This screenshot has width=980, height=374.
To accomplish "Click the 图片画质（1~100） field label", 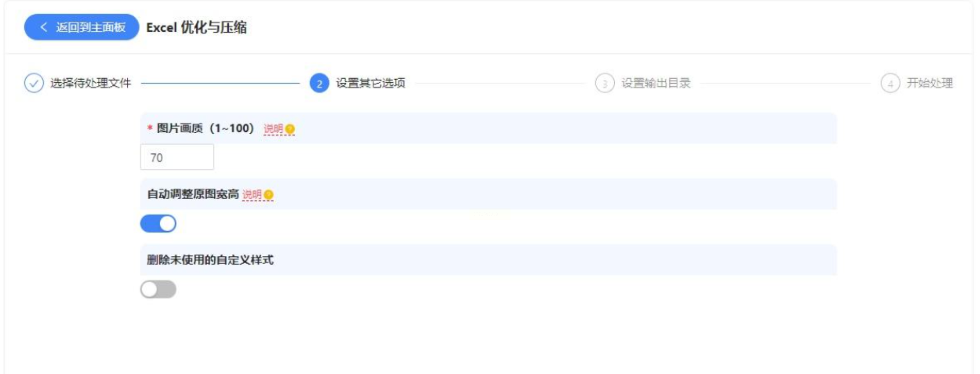I will coord(205,128).
